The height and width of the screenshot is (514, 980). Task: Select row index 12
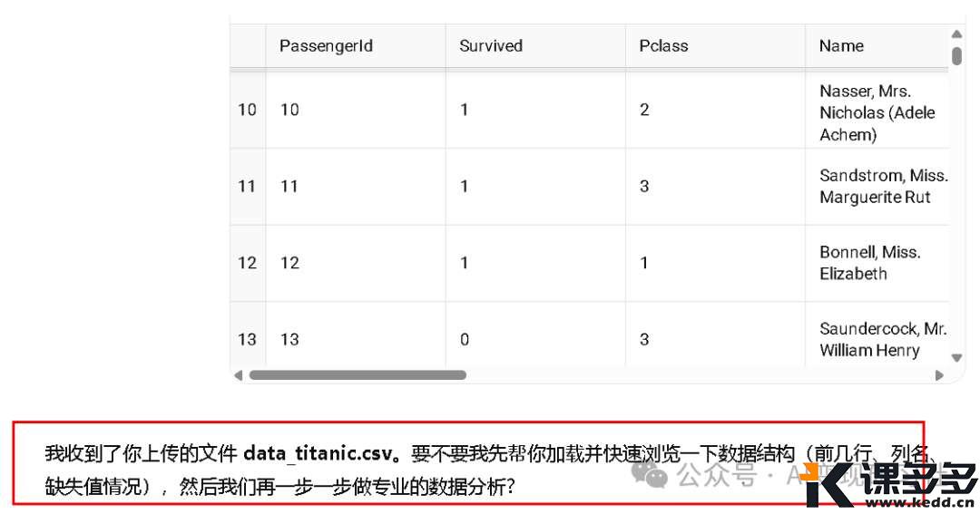tap(247, 263)
